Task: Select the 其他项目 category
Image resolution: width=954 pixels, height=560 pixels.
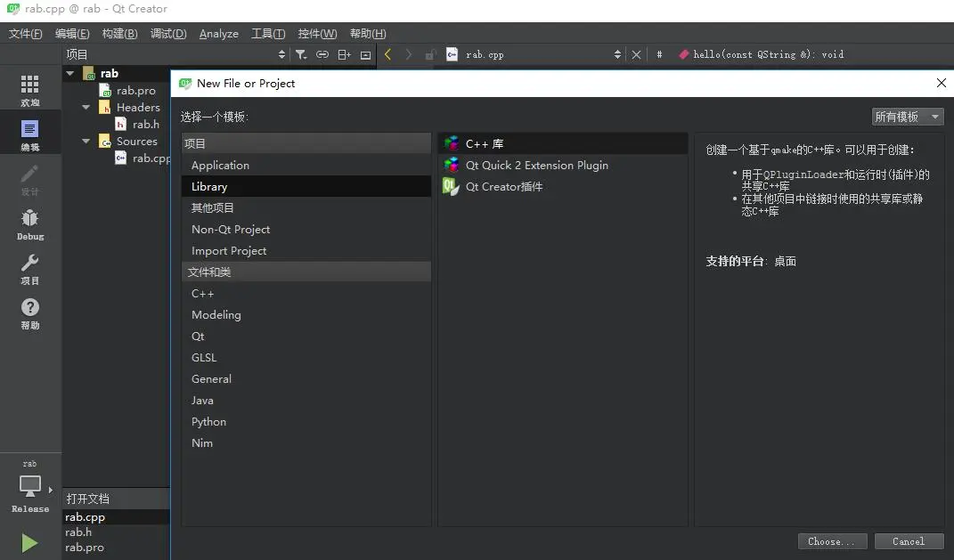Action: [x=306, y=207]
